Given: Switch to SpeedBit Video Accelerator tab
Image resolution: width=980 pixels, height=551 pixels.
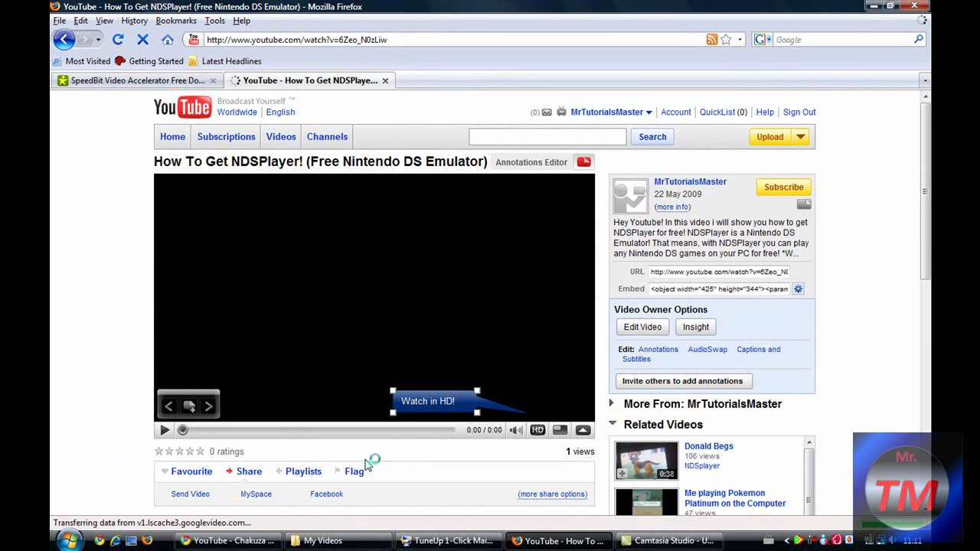Looking at the screenshot, I should click(x=138, y=80).
